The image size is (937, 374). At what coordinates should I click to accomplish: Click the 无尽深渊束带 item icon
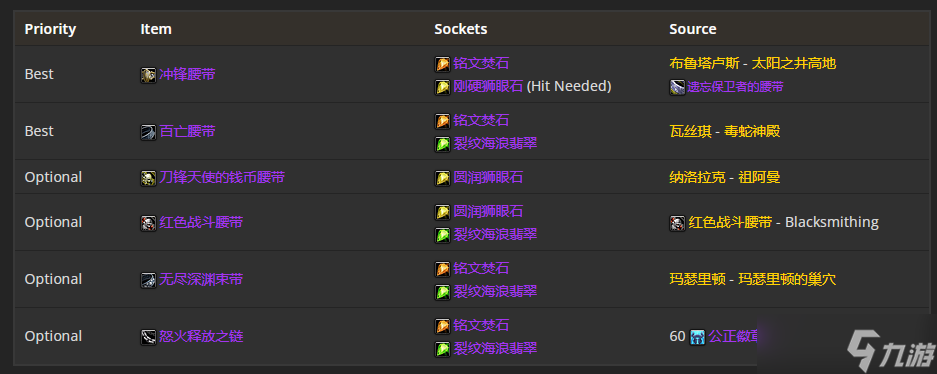(148, 280)
